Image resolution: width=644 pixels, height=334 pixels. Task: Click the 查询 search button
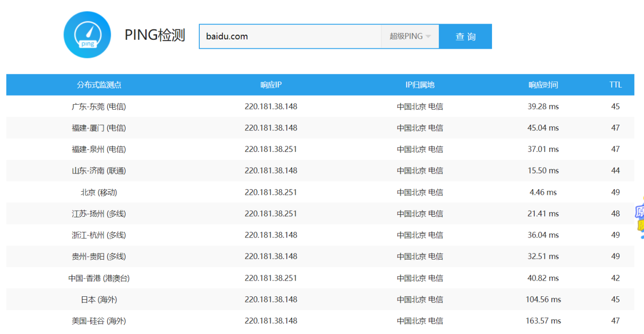(x=465, y=36)
